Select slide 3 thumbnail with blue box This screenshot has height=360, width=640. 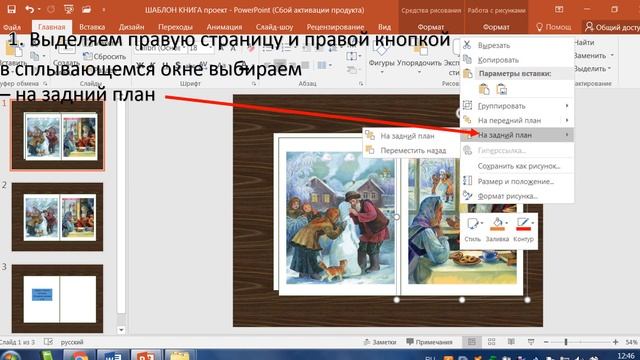coord(58,298)
